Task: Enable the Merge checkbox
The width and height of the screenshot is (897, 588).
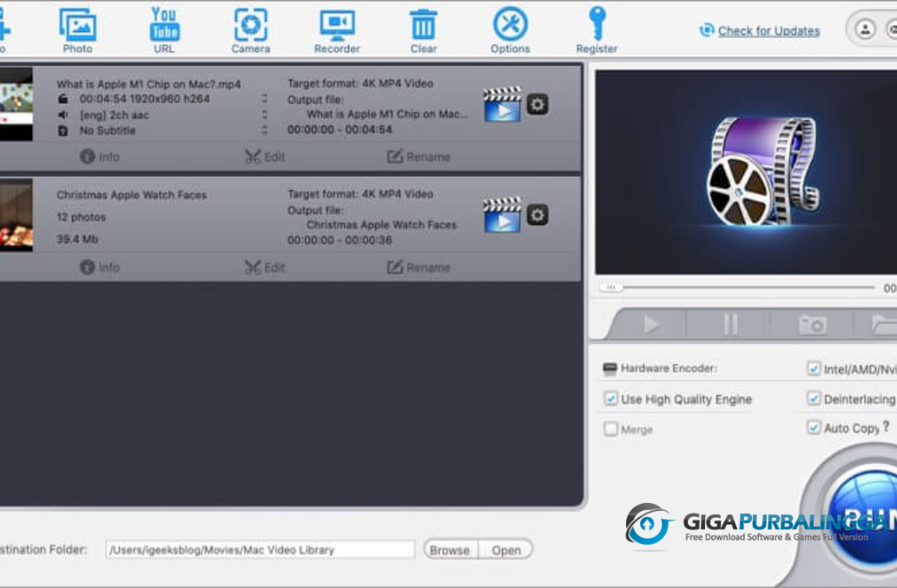Action: 610,428
